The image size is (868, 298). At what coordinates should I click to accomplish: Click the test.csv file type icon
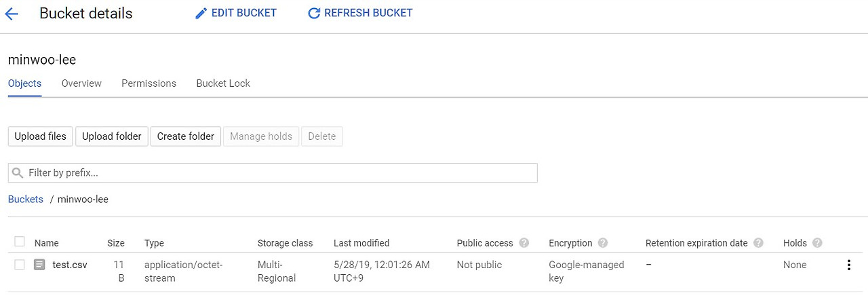(x=39, y=265)
